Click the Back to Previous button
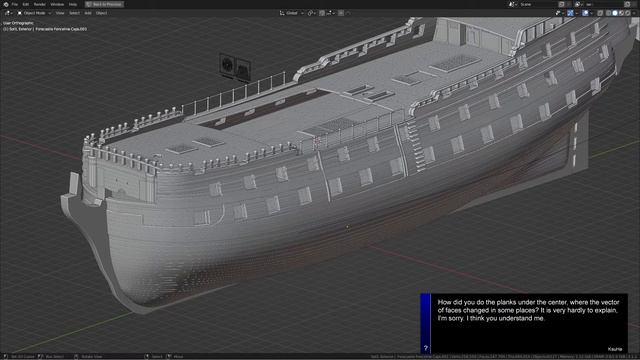 tap(104, 4)
